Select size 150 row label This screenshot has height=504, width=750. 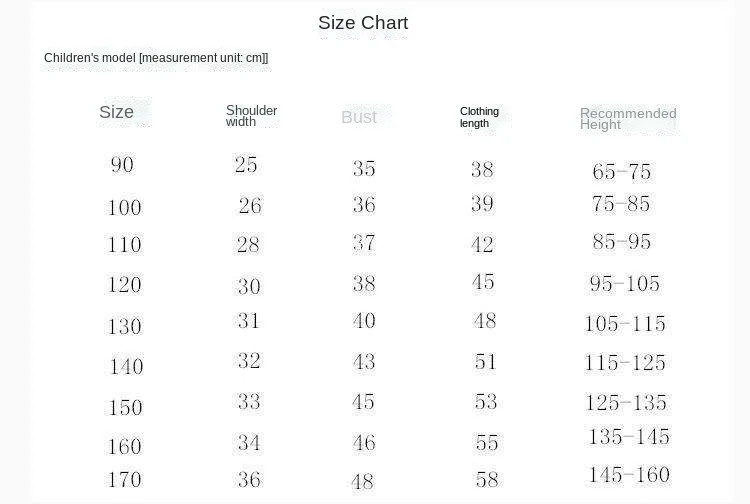point(125,407)
